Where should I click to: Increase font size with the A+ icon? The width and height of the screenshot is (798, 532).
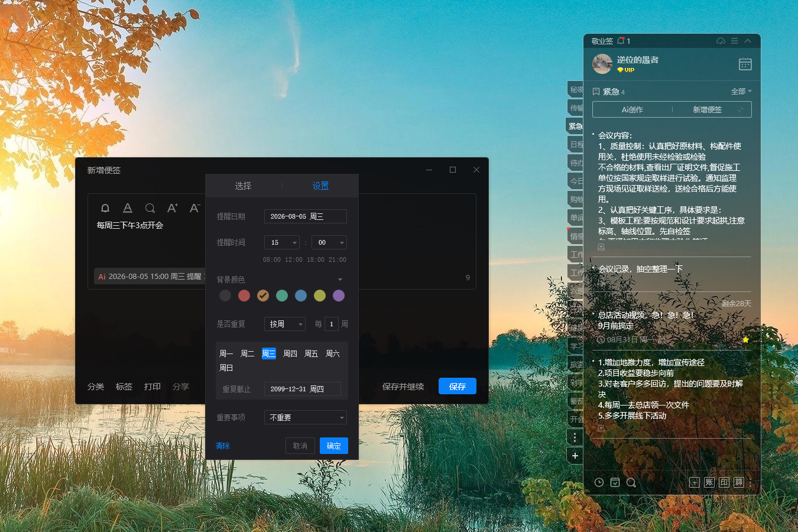click(172, 208)
